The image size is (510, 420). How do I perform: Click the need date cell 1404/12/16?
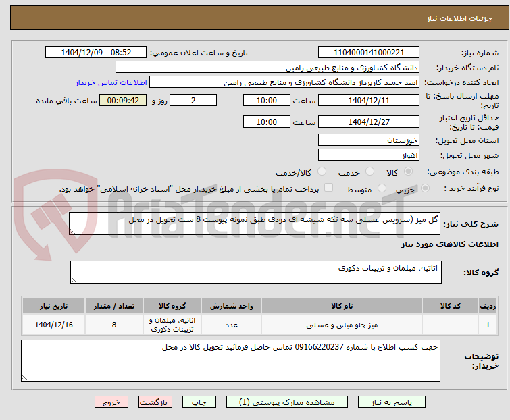(x=53, y=325)
